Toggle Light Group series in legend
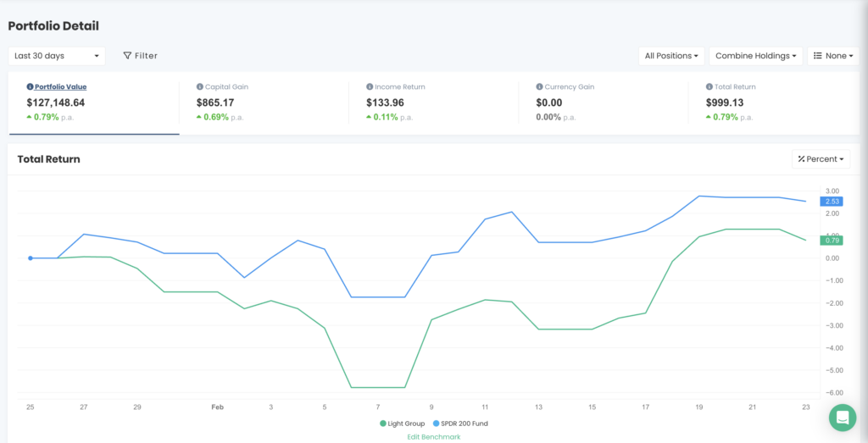 click(403, 424)
